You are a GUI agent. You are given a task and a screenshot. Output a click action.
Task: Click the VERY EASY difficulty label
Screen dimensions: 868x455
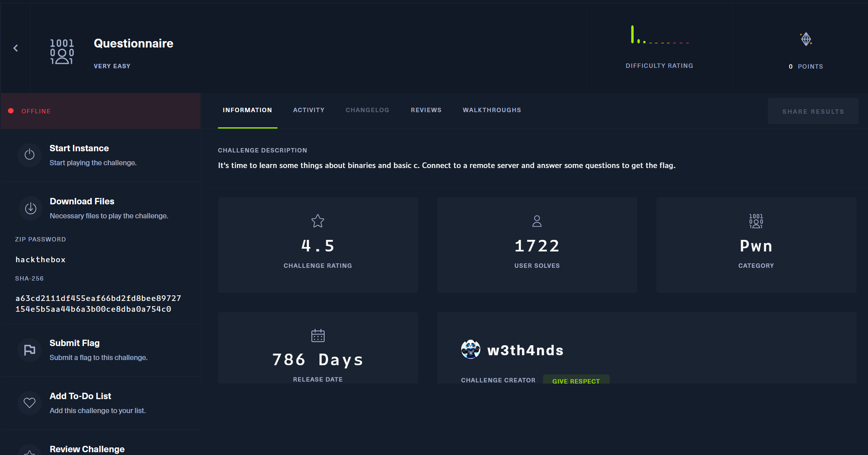coord(112,66)
